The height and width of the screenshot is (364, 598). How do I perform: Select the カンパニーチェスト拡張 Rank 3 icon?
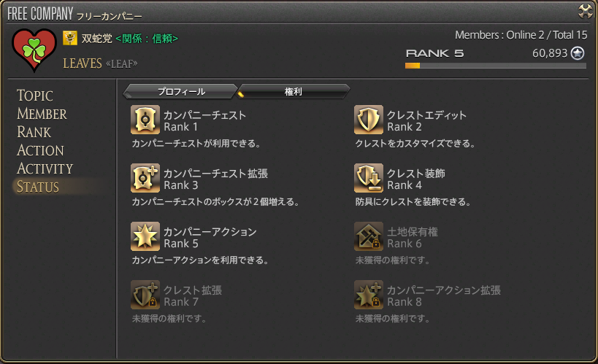[145, 178]
